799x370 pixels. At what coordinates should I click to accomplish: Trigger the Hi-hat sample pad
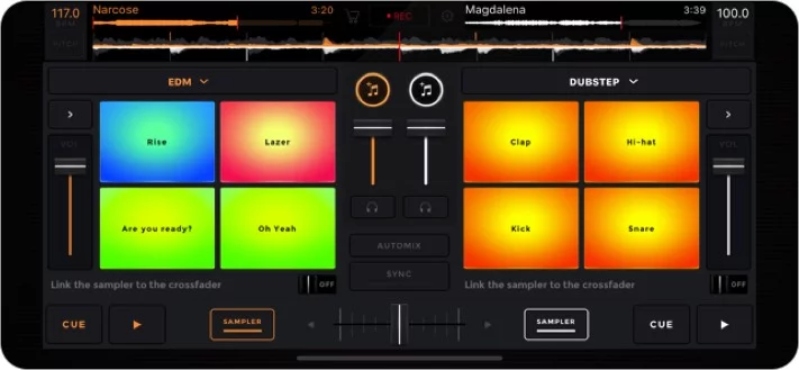[642, 142]
